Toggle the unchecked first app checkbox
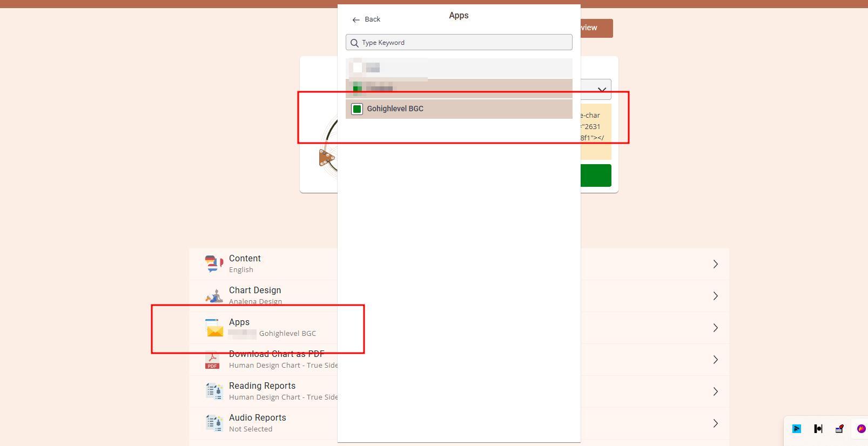Screen dimensions: 868x446 357,68
